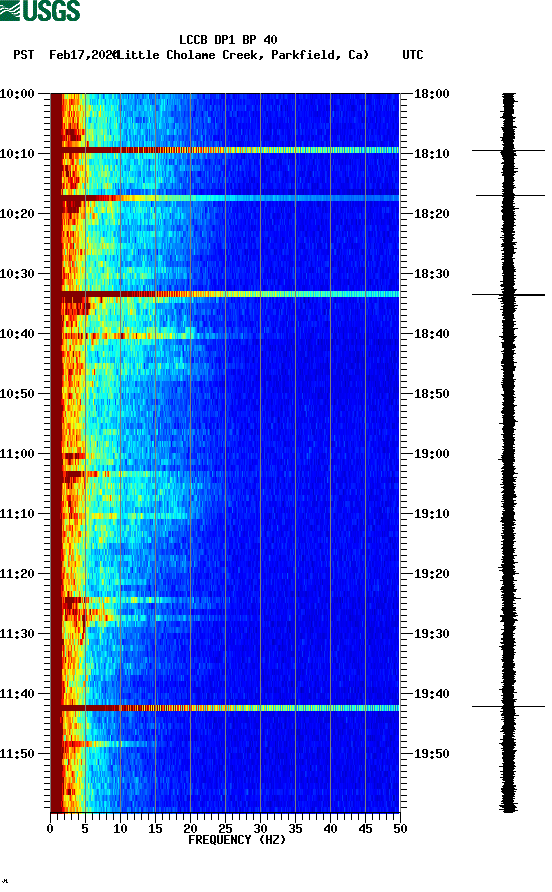Image resolution: width=552 pixels, height=892 pixels.
Task: Click the USGS logo
Action: [x=40, y=10]
